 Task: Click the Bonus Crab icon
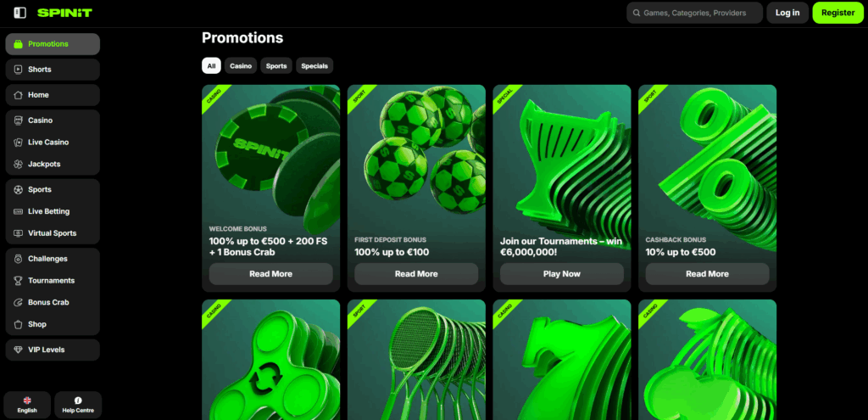(19, 303)
